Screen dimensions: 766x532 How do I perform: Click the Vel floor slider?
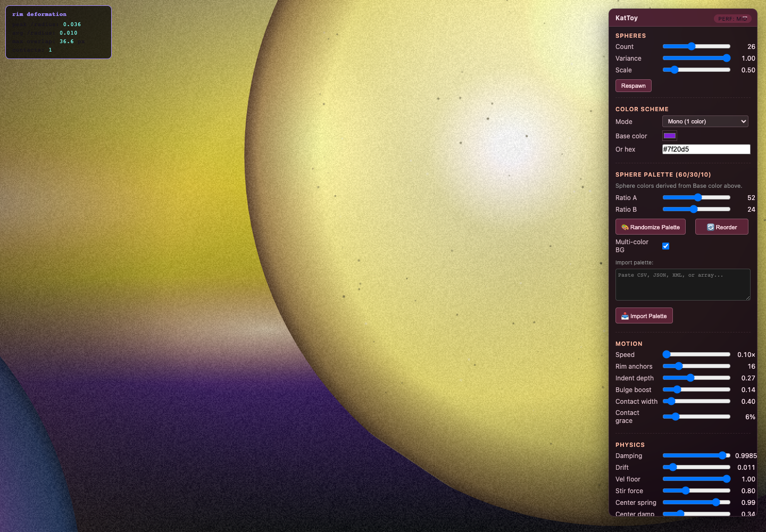[696, 479]
